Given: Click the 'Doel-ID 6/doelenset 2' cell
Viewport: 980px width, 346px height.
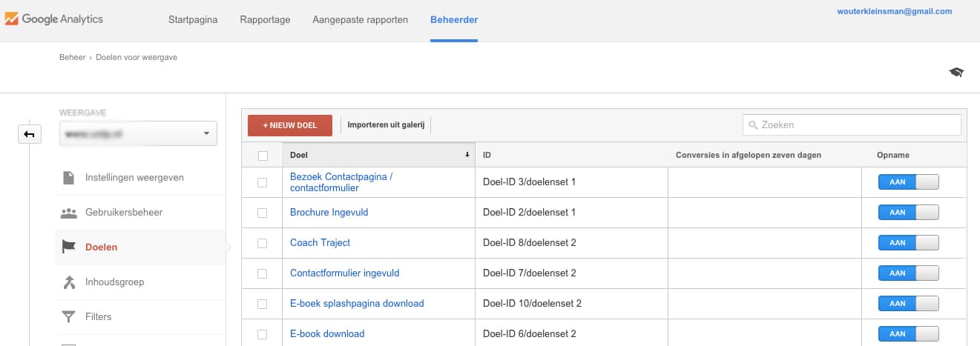Looking at the screenshot, I should point(571,334).
